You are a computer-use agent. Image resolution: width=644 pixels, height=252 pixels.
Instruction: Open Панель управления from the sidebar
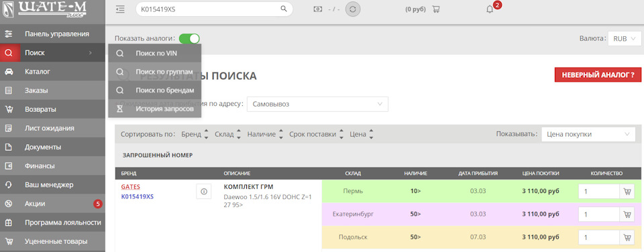[52, 34]
